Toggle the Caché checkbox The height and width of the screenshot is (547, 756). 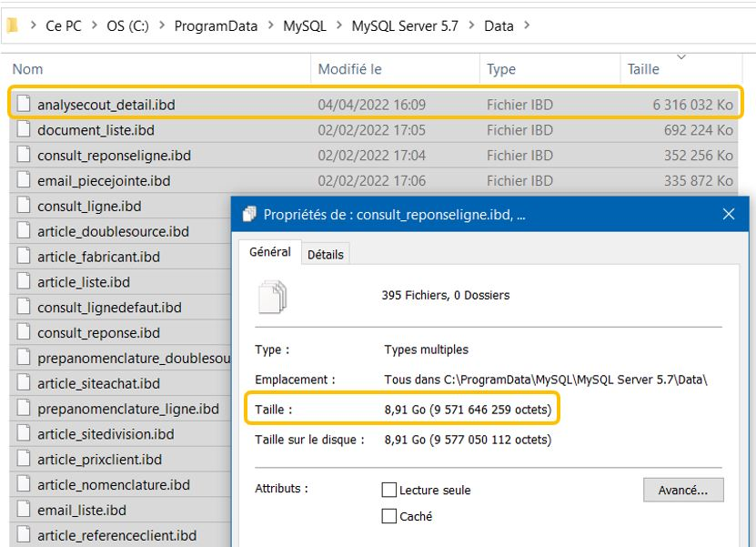click(x=390, y=516)
